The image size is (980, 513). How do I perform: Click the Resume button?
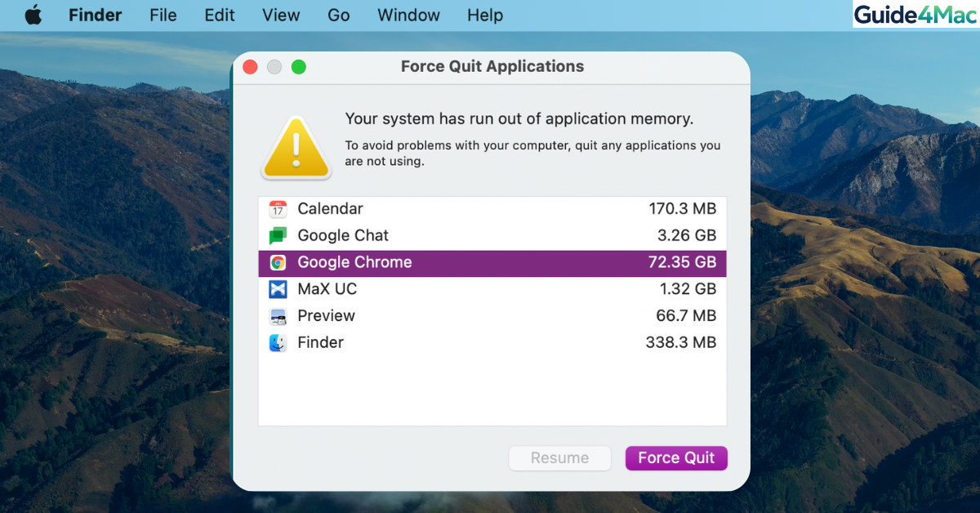[559, 458]
